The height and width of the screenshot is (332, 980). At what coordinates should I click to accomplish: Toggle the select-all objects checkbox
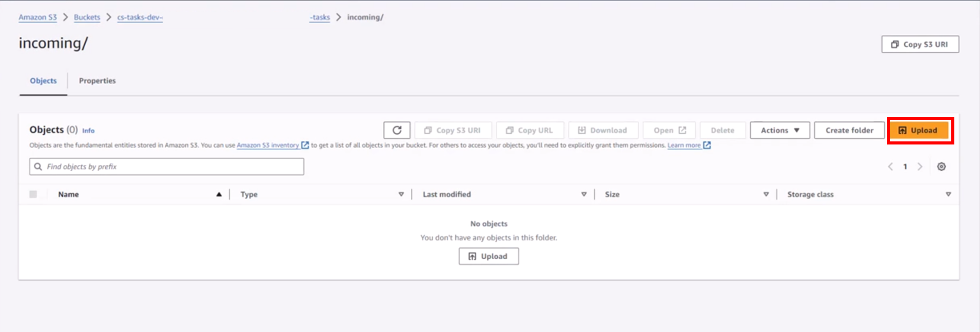(x=33, y=194)
